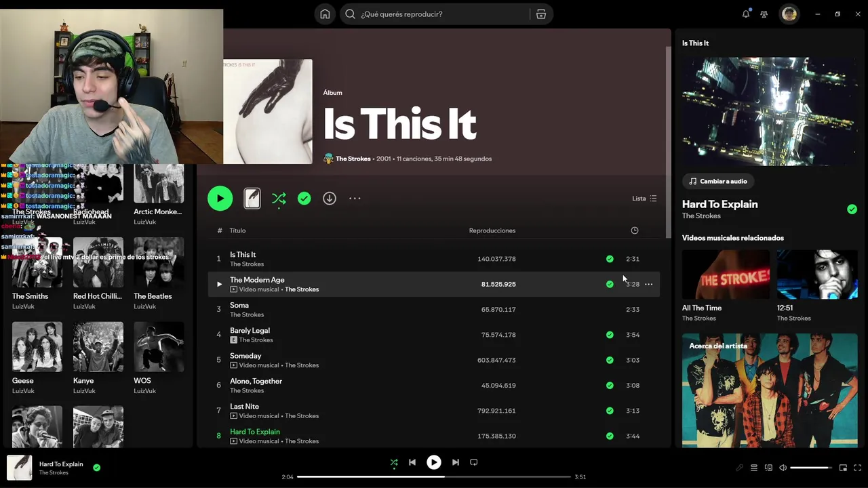Toggle saved checkmark on Is This It track
Viewport: 868px width, 488px height.
tap(610, 259)
